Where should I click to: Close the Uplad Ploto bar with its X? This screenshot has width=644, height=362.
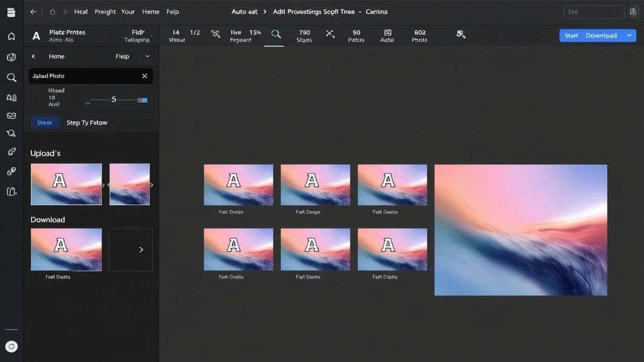pyautogui.click(x=144, y=76)
